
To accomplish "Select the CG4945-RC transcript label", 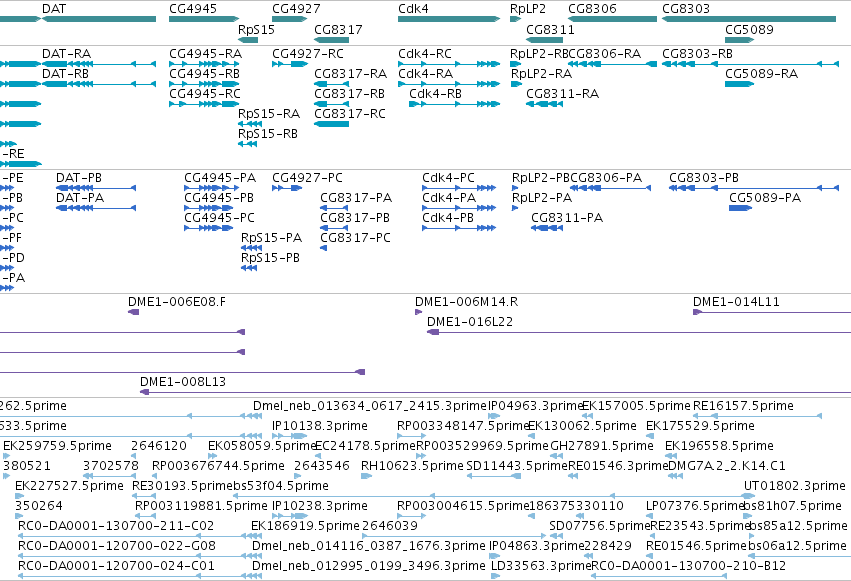I will [x=205, y=94].
